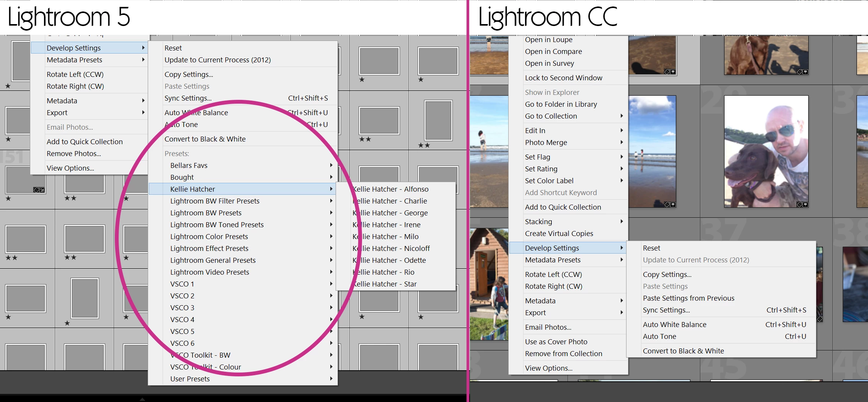Image resolution: width=868 pixels, height=402 pixels.
Task: Open Metadata Presets in Lightroom 5 menu
Action: [89, 60]
